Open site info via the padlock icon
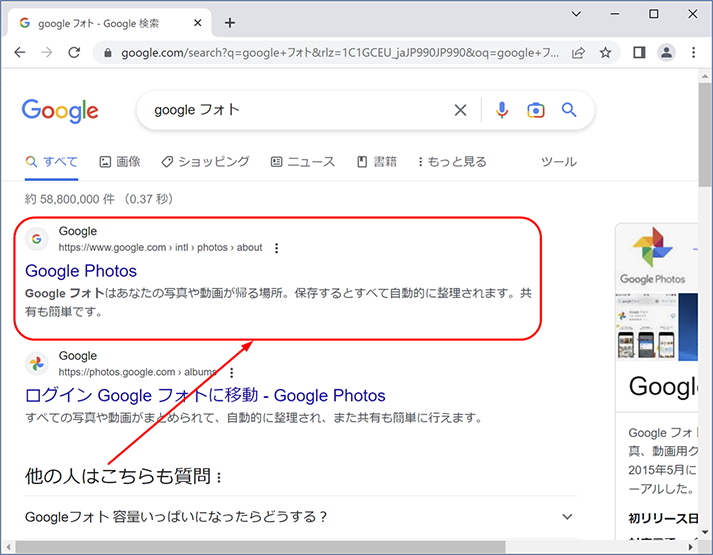Viewport: 713px width, 555px height. [108, 53]
